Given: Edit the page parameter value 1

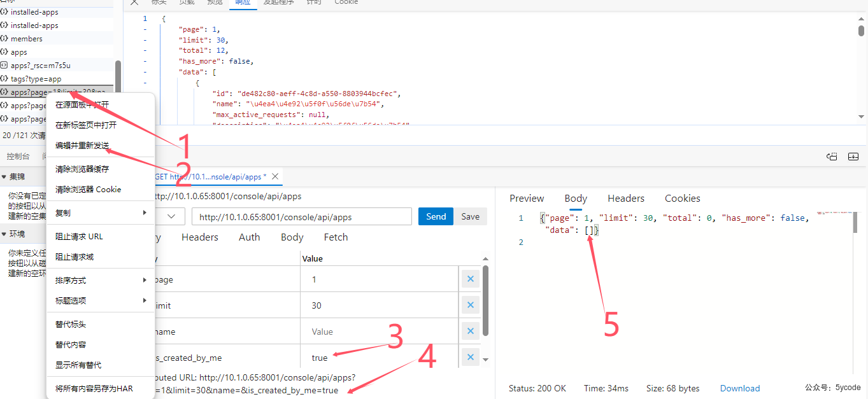Looking at the screenshot, I should [380, 279].
